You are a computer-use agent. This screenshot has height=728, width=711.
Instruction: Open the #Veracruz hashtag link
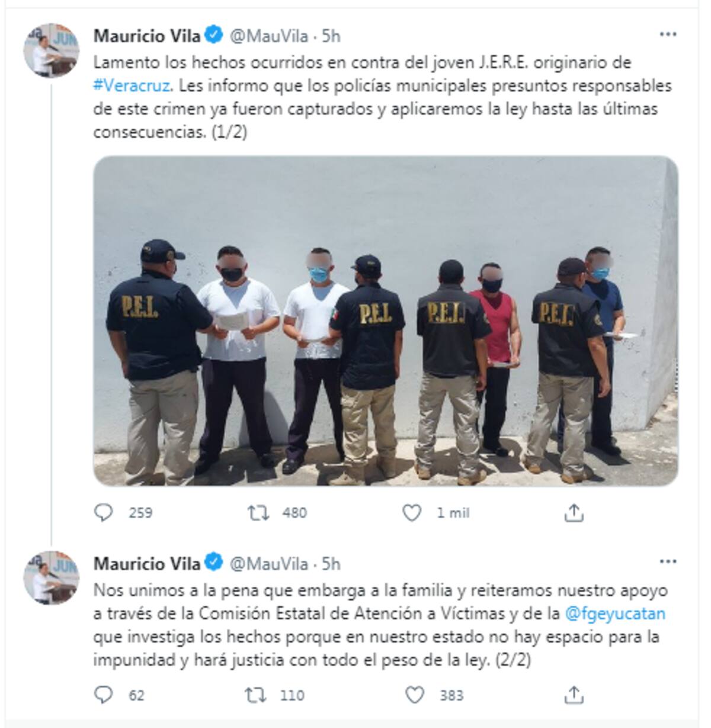point(133,85)
